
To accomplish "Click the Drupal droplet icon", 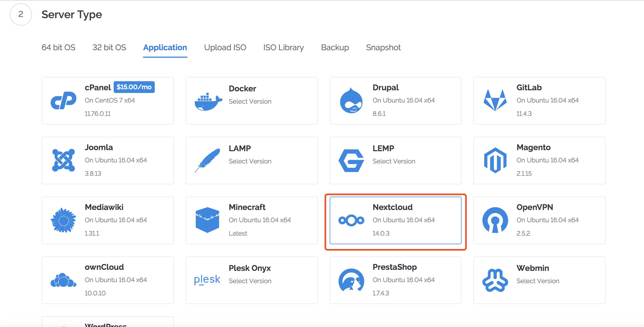I will (x=352, y=101).
